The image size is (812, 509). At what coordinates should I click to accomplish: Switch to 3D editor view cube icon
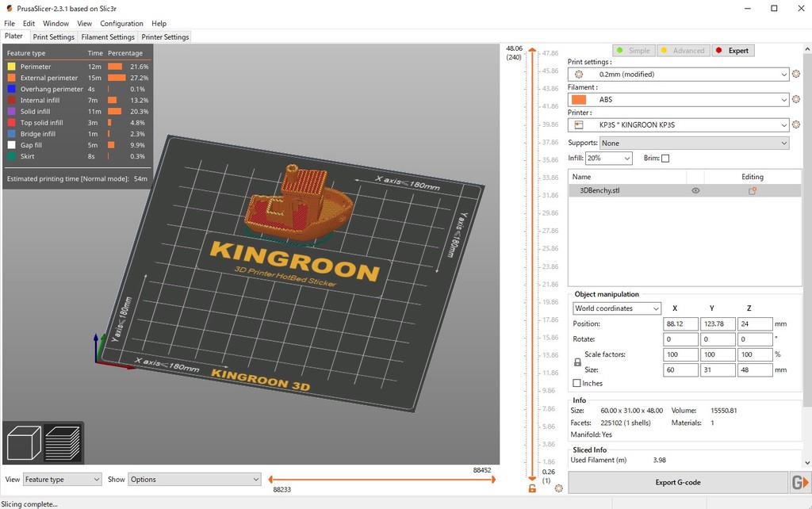24,444
